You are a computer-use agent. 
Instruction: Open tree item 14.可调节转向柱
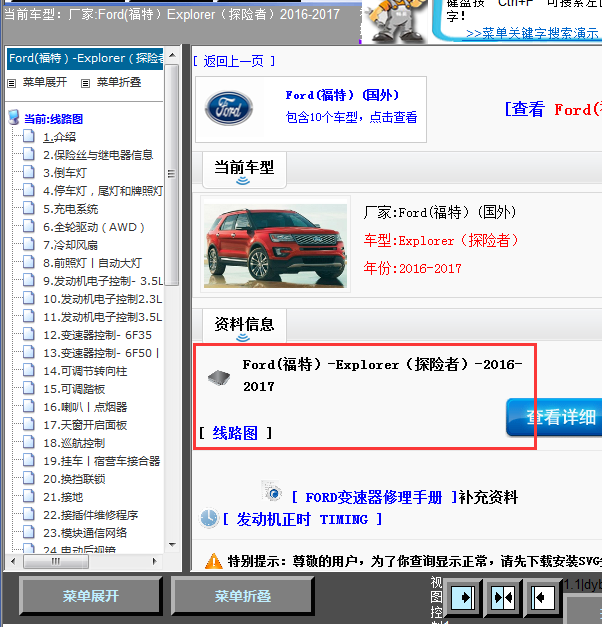85,371
